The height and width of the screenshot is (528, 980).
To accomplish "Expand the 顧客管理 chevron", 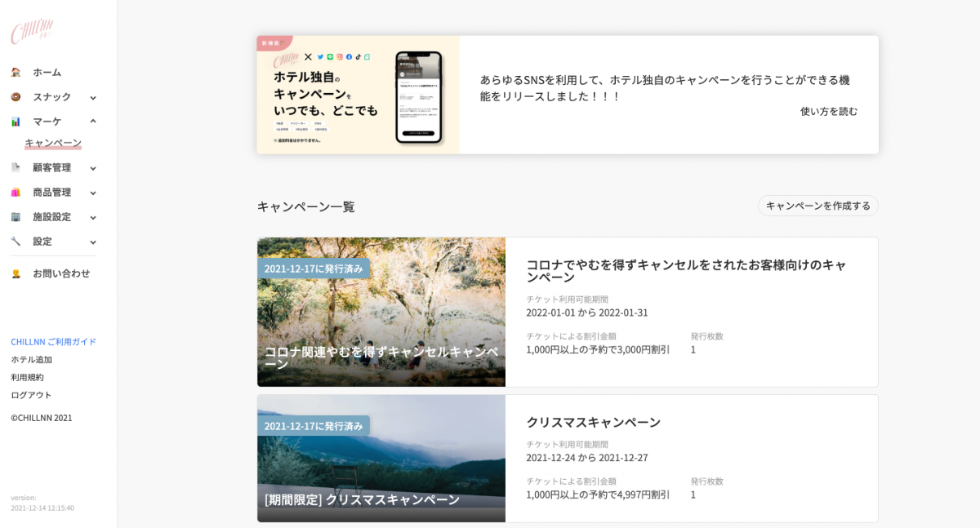I will (x=93, y=169).
